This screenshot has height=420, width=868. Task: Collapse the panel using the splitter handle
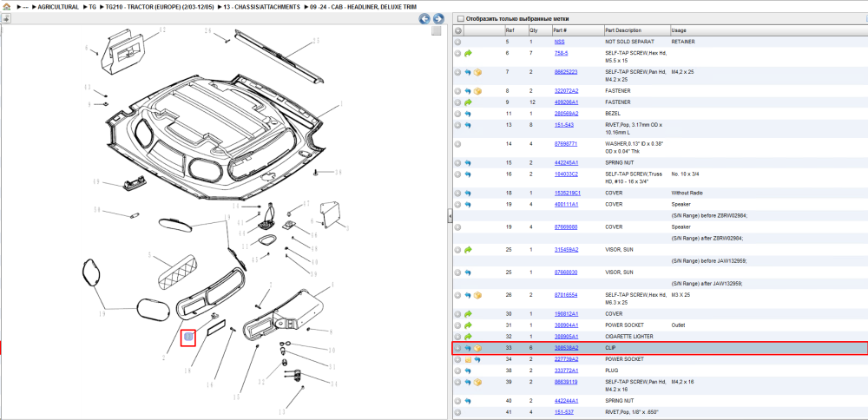tap(450, 216)
